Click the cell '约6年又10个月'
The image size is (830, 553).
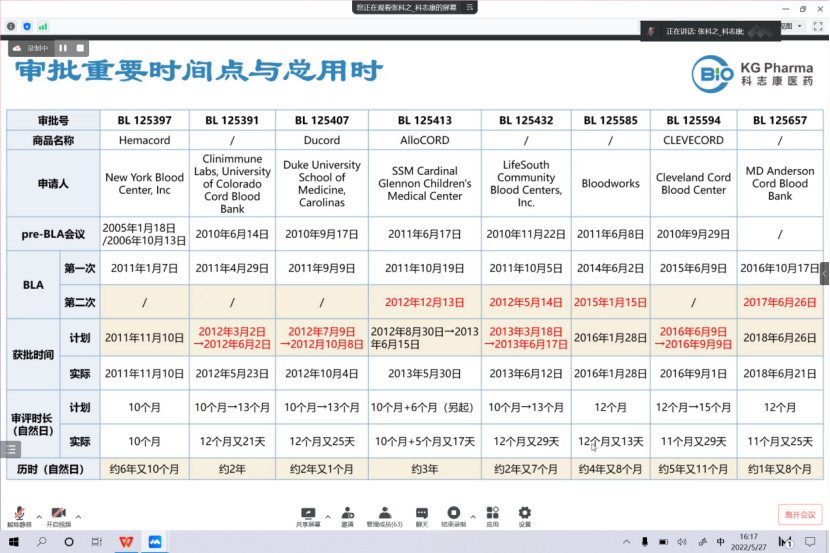[x=145, y=469]
